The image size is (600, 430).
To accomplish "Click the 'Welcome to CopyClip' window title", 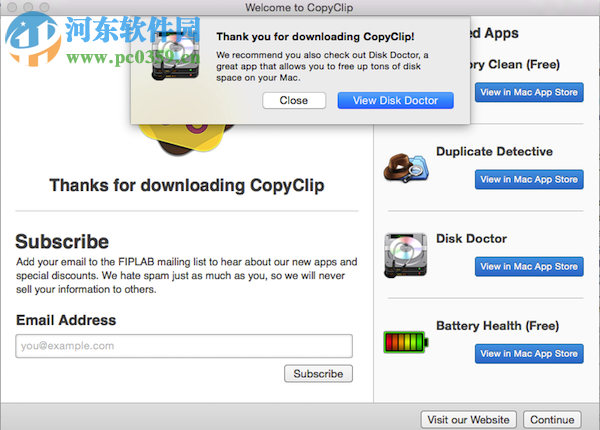I will click(x=299, y=7).
